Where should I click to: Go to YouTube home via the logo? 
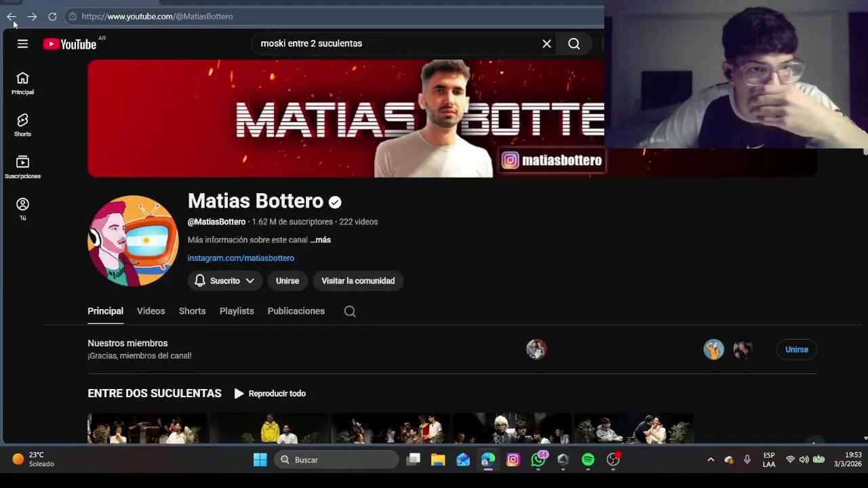tap(70, 44)
